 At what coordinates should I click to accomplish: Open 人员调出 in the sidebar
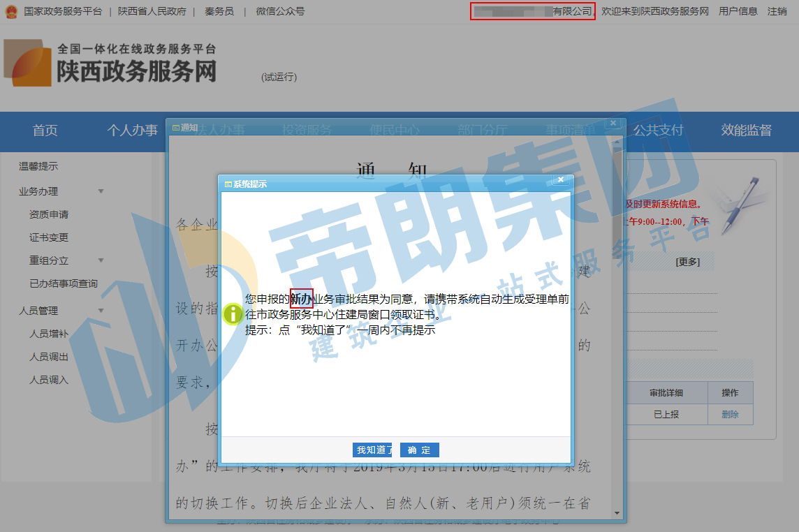click(x=49, y=357)
